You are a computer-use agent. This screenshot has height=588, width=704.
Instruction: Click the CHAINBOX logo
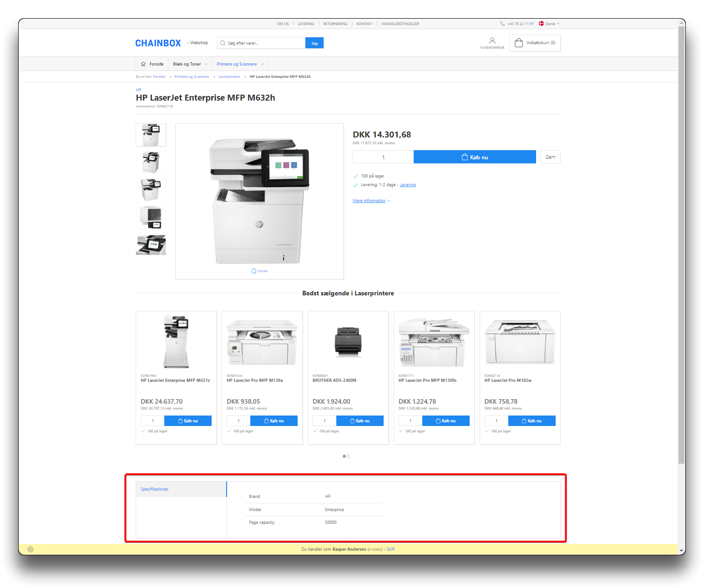[158, 43]
